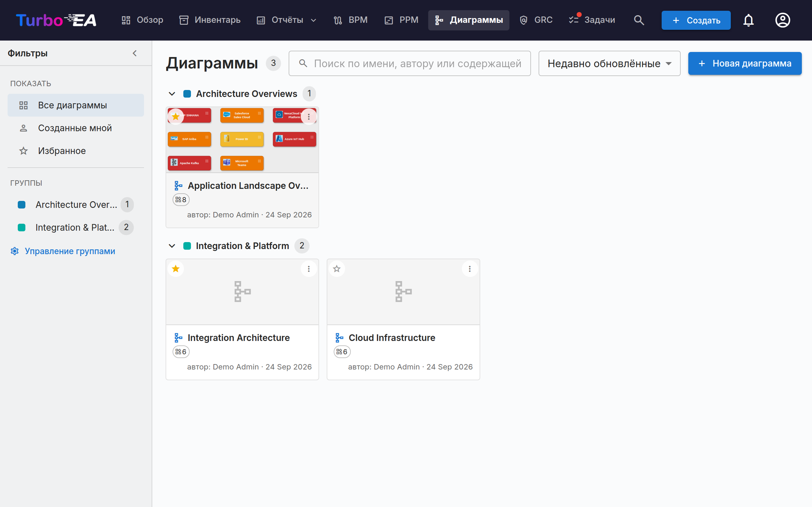This screenshot has width=812, height=507.
Task: Toggle favorite star on Application Landscape card
Action: 176,117
